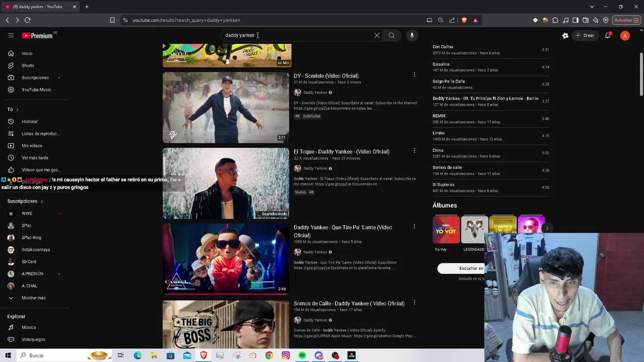Expand subscriptions with Mostrar más

click(x=33, y=298)
